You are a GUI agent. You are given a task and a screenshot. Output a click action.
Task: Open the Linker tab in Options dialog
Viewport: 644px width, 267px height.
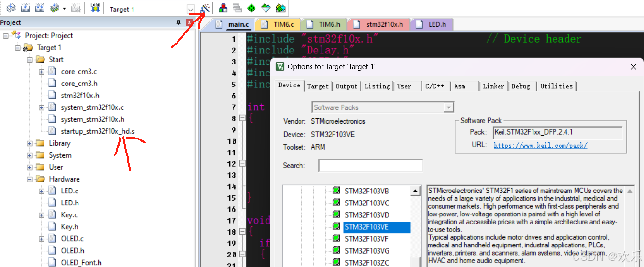493,86
